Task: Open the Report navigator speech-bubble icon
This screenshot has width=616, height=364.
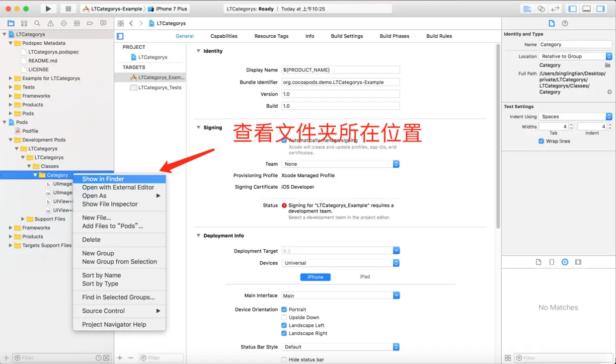Action: point(103,23)
